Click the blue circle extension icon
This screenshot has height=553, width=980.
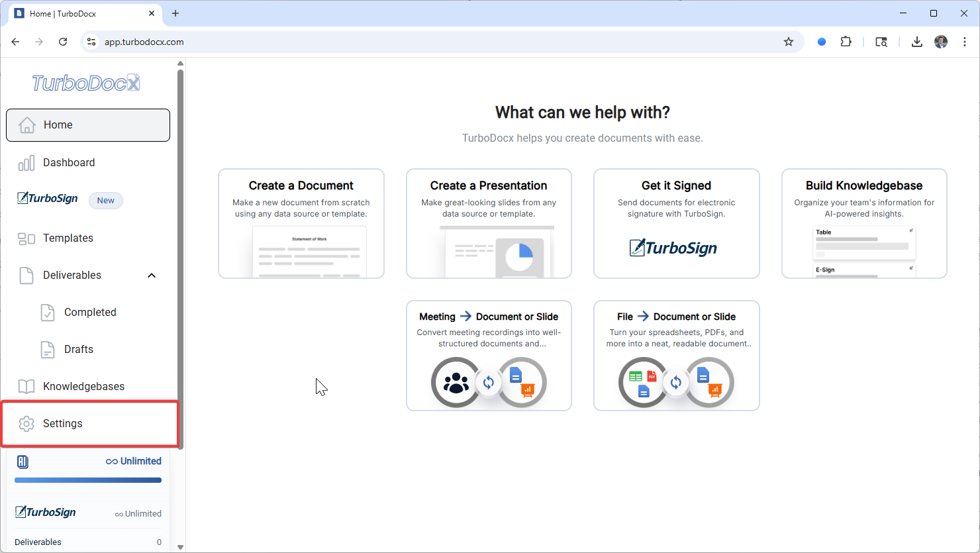[x=822, y=42]
